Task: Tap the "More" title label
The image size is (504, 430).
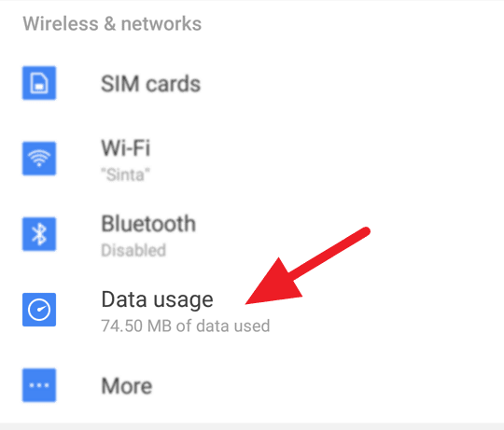Action: pyautogui.click(x=127, y=385)
